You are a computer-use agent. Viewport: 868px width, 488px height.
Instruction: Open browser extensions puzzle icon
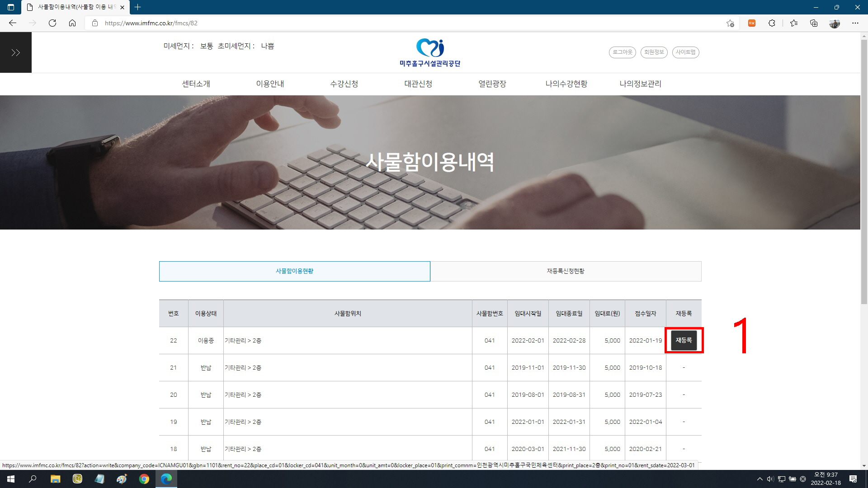(x=772, y=23)
